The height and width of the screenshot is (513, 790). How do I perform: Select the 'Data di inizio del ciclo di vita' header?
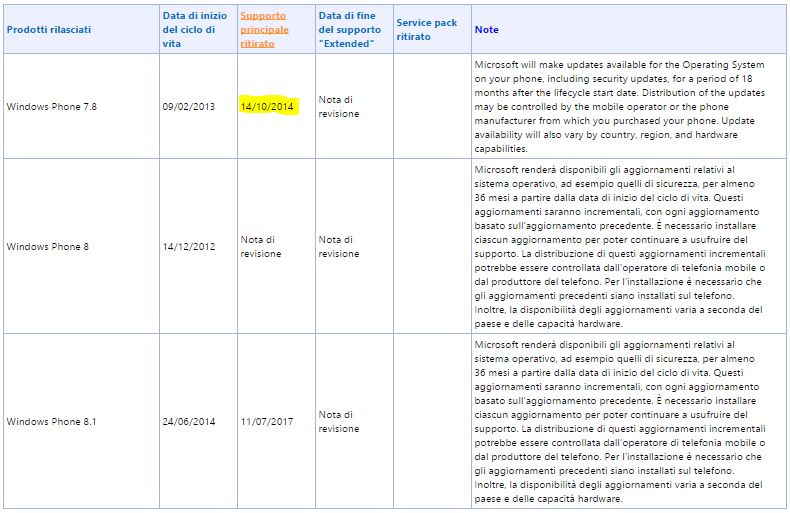point(194,30)
